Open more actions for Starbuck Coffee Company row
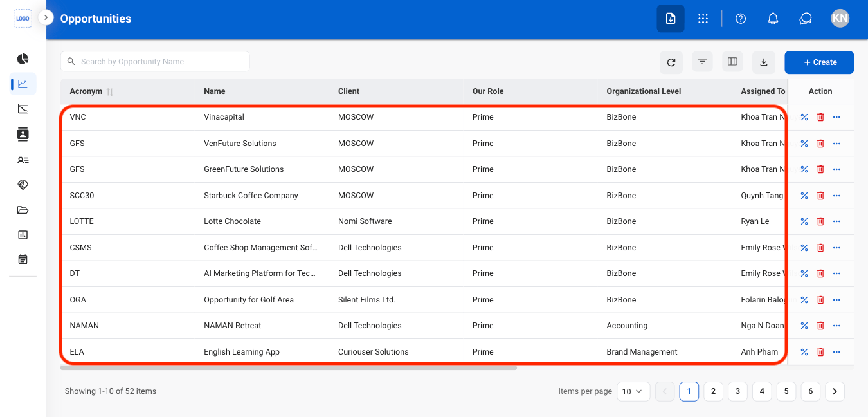The height and width of the screenshot is (417, 868). tap(836, 196)
